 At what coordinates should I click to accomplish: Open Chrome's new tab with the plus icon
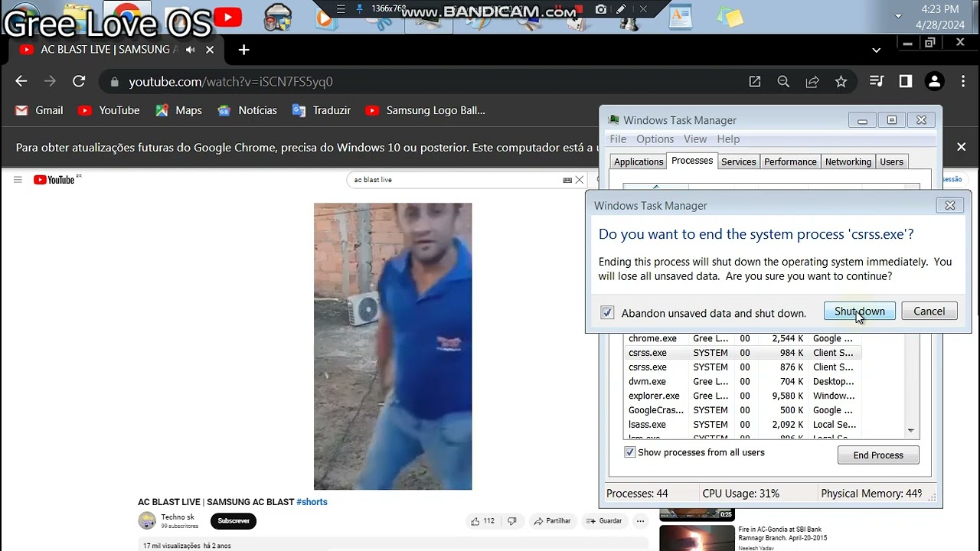click(243, 50)
